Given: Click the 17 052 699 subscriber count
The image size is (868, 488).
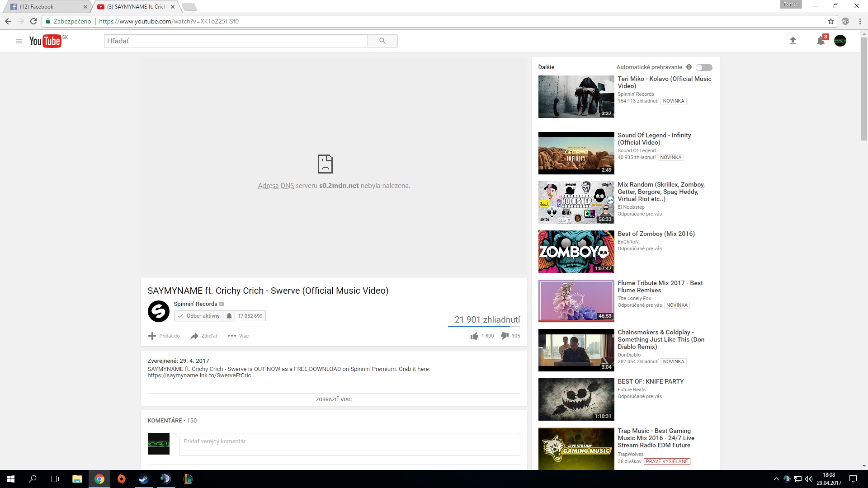Looking at the screenshot, I should [x=250, y=316].
